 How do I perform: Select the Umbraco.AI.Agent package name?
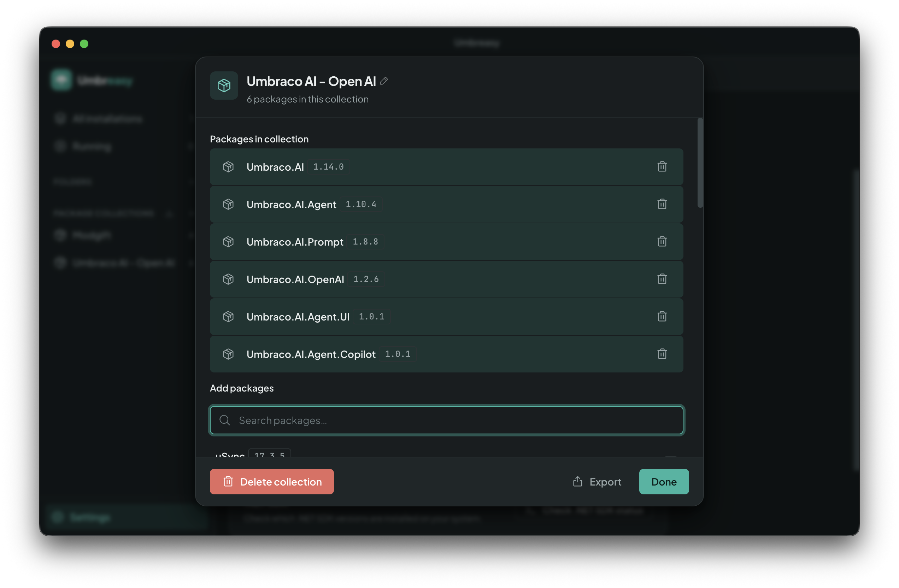[291, 204]
